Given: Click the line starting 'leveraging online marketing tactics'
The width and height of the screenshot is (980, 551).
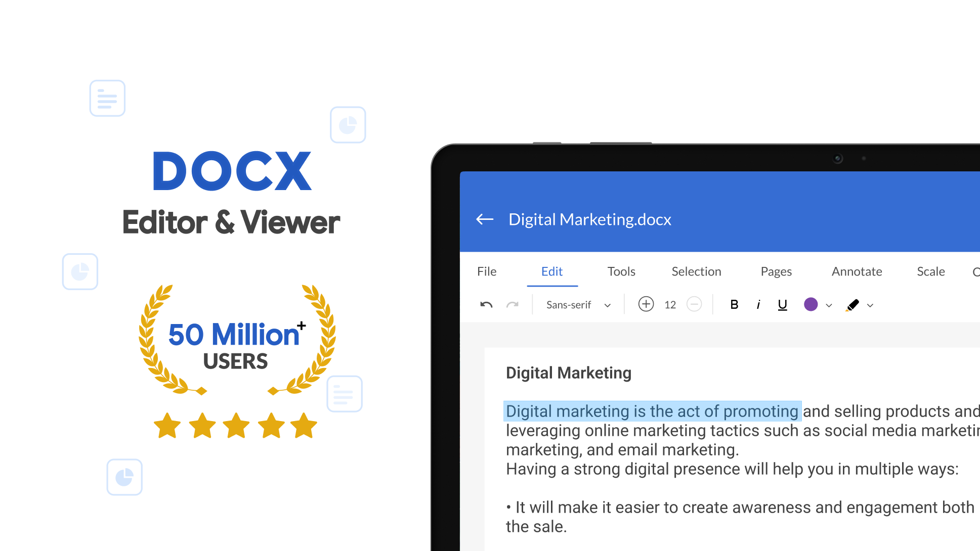Looking at the screenshot, I should coord(743,431).
